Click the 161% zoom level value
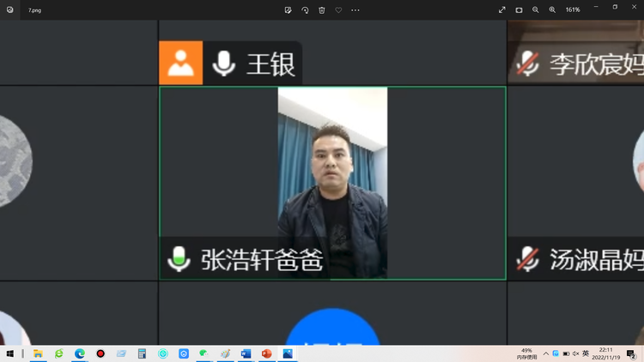 [573, 9]
